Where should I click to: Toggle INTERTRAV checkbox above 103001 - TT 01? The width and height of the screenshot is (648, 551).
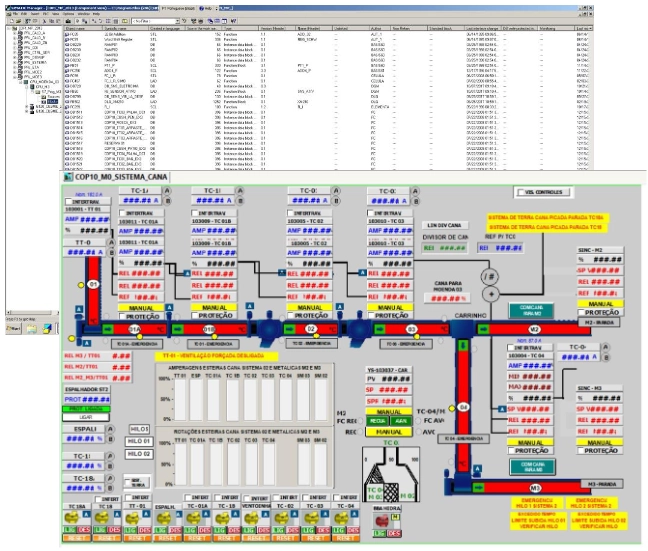(x=69, y=202)
